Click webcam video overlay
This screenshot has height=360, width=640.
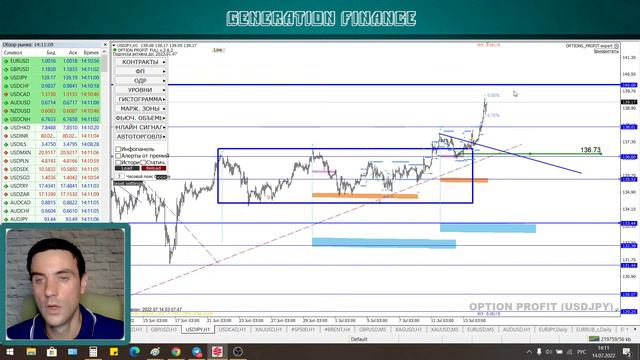point(65,283)
